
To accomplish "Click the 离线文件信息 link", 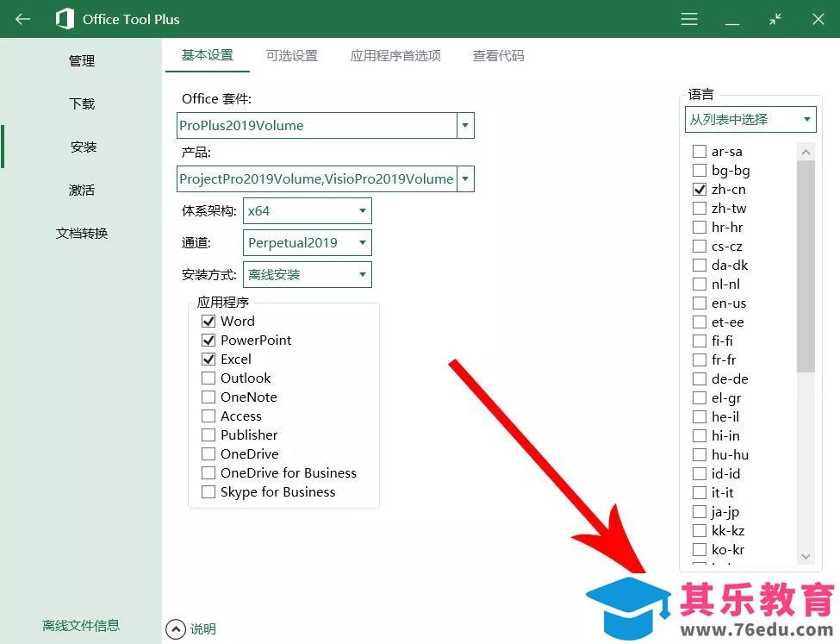I will tap(81, 625).
